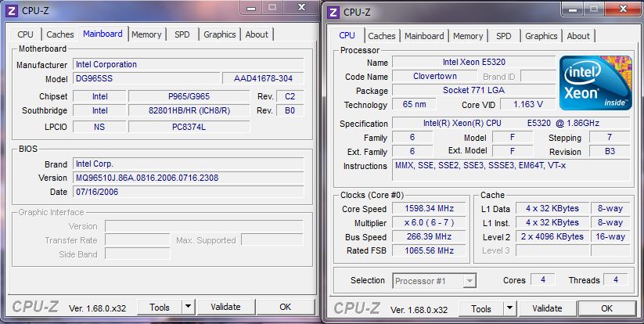Open Graphics tab in right CPU-Z window

[x=541, y=36]
